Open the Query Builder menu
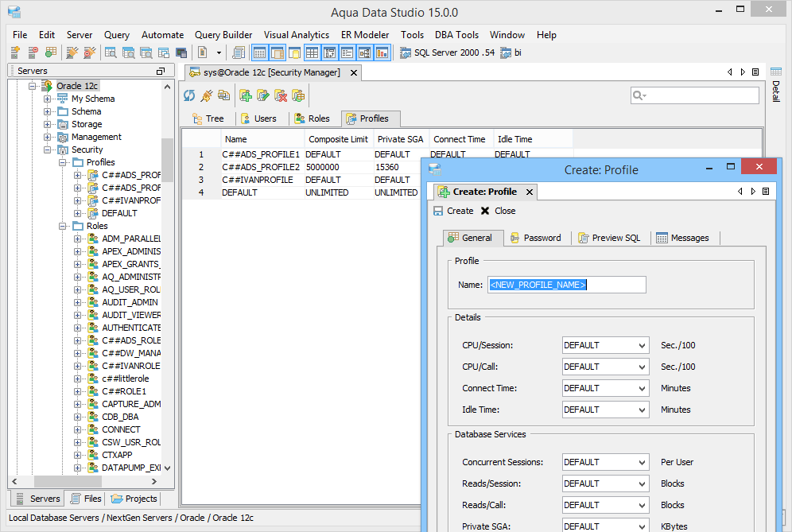This screenshot has height=532, width=792. [x=223, y=35]
